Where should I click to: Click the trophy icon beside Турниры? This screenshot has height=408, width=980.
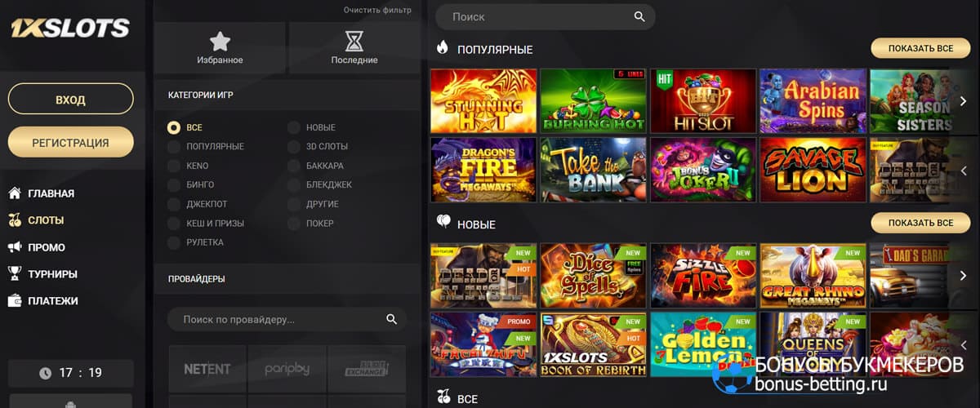[x=15, y=274]
